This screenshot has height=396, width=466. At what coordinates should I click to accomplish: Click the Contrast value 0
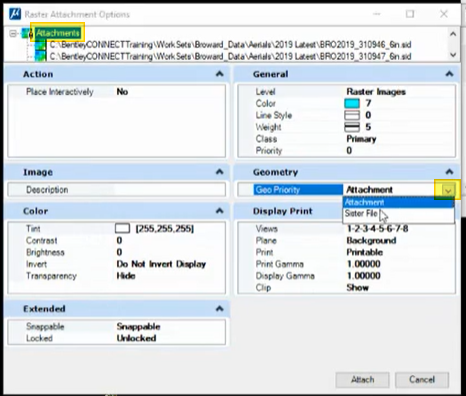[119, 241]
